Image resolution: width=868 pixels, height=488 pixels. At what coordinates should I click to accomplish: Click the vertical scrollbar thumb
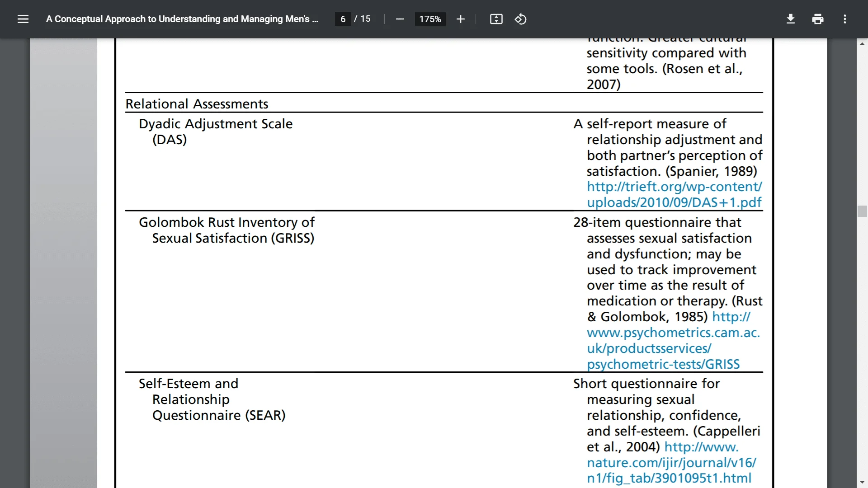click(x=862, y=211)
